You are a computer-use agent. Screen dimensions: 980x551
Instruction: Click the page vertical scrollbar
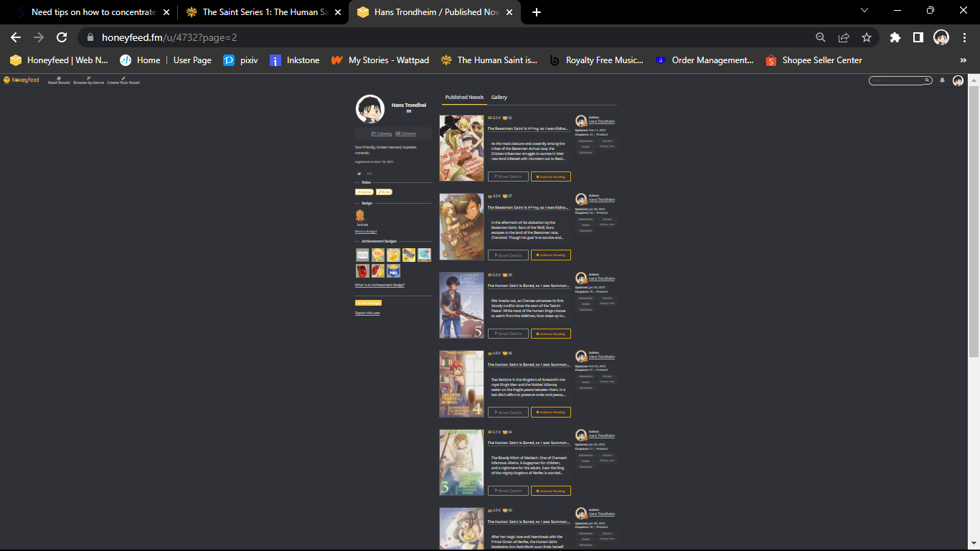[974, 215]
